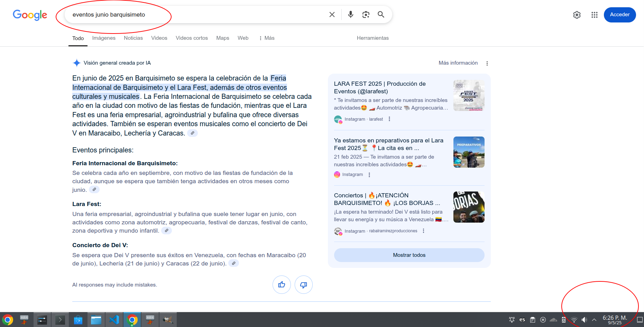The image size is (644, 327).
Task: Open clipboard tray icon
Action: pos(533,320)
